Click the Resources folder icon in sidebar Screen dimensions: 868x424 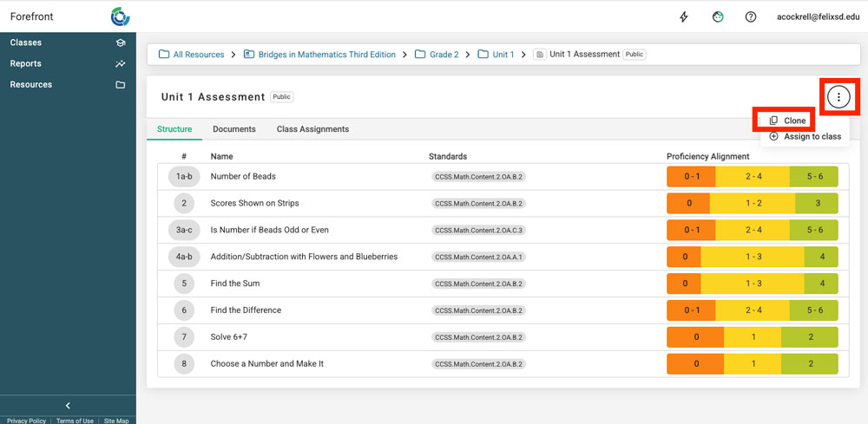click(x=121, y=85)
